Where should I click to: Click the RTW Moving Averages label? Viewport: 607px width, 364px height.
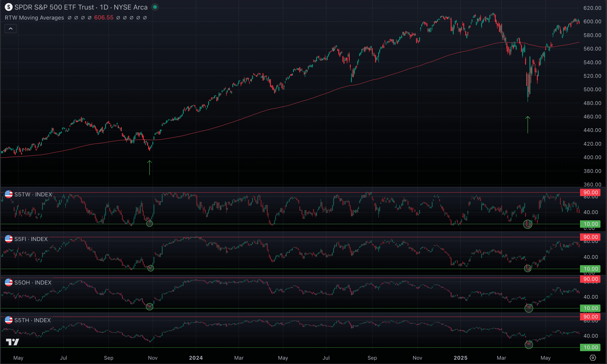[34, 18]
